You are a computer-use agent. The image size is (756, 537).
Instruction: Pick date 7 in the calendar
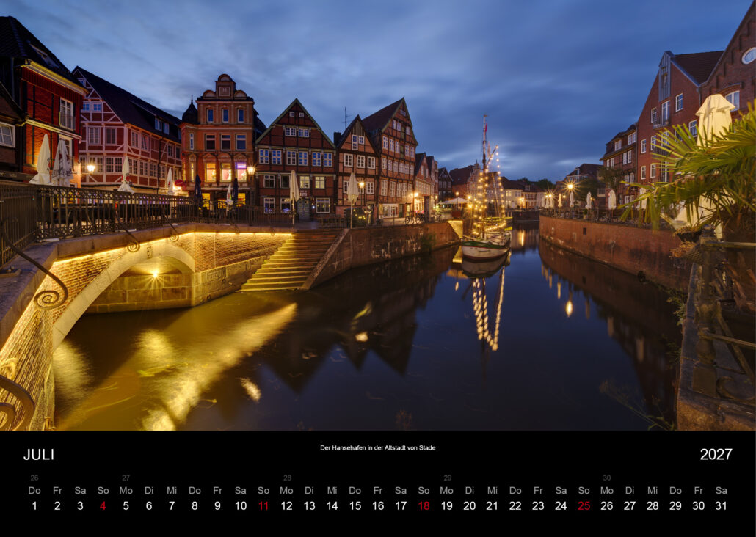(172, 505)
